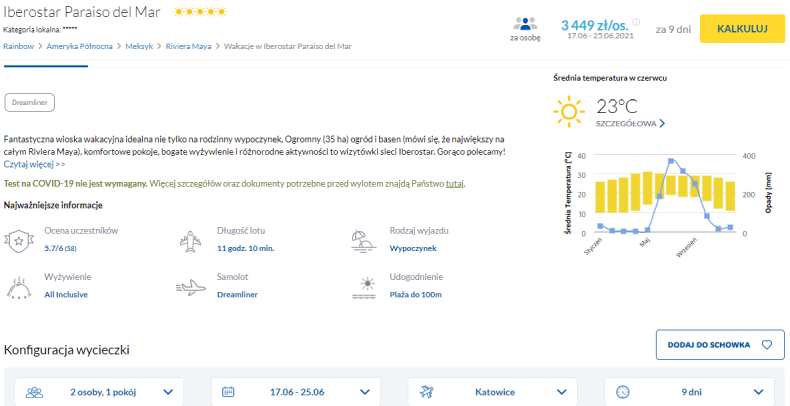Click the price info circle icon

coord(636,22)
